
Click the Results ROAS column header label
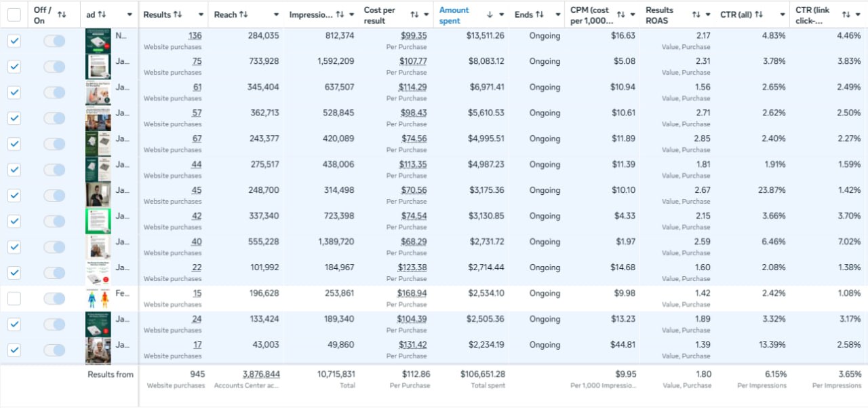[659, 15]
